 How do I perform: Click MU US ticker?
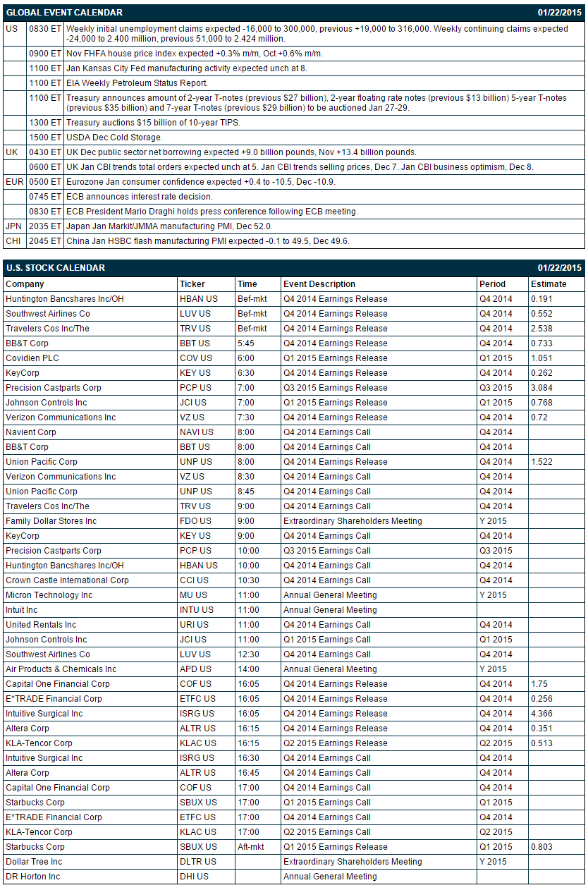click(x=193, y=595)
